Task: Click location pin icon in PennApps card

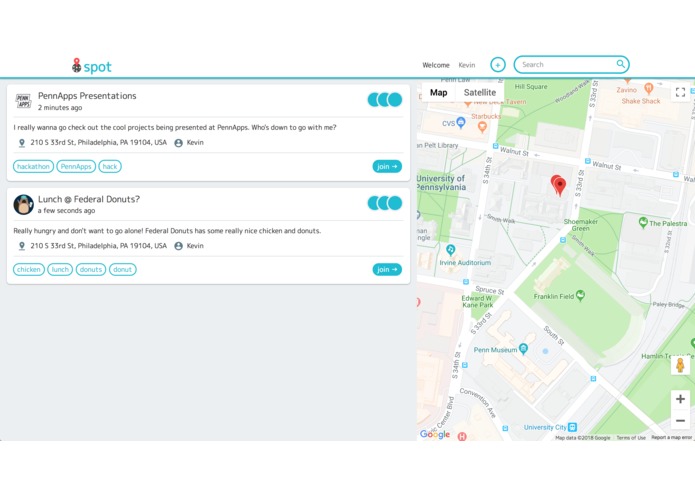Action: pos(21,143)
